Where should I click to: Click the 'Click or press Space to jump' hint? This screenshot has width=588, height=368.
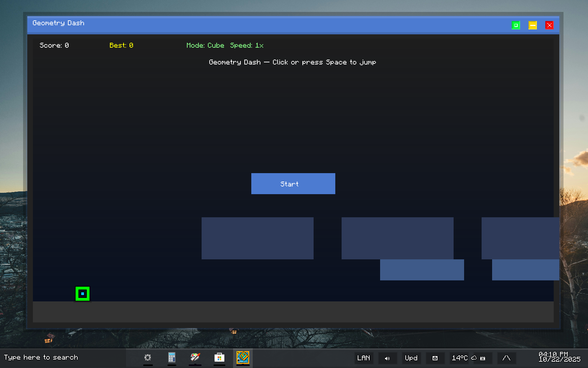point(324,62)
